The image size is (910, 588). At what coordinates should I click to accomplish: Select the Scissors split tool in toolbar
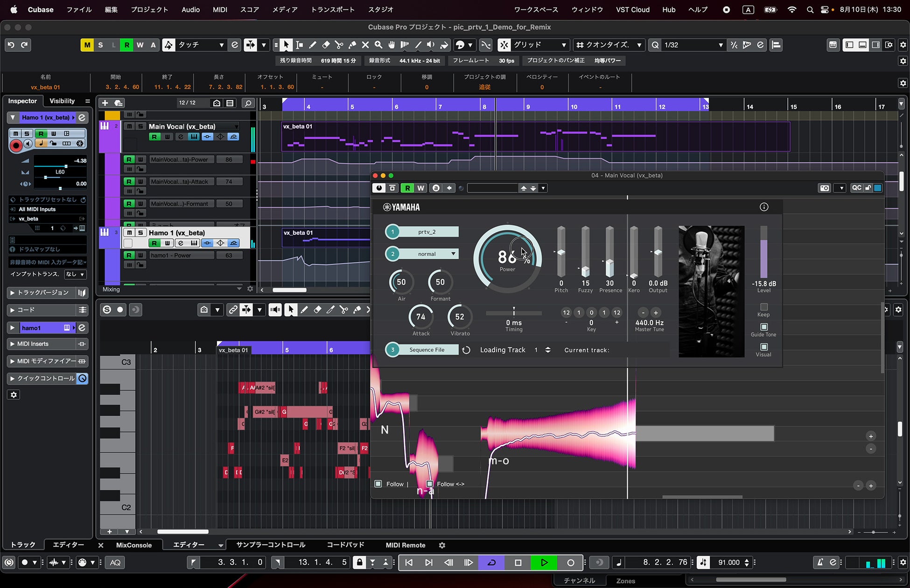pyautogui.click(x=339, y=45)
